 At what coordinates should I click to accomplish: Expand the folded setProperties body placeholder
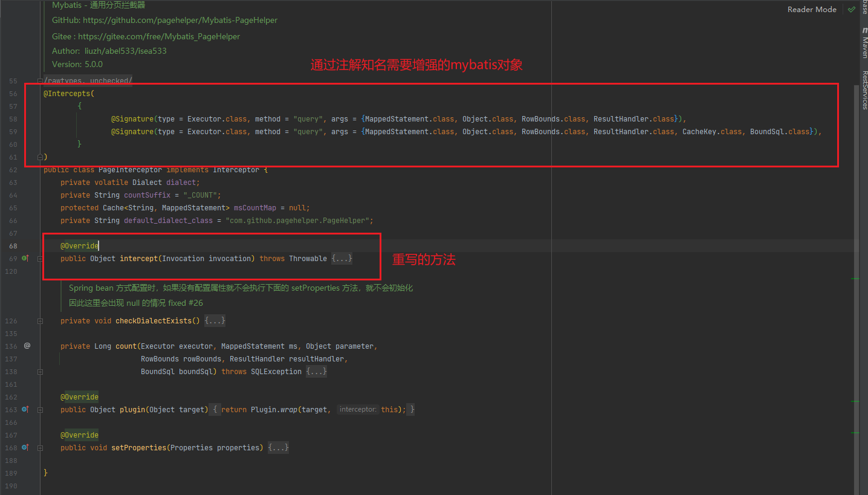click(x=279, y=448)
